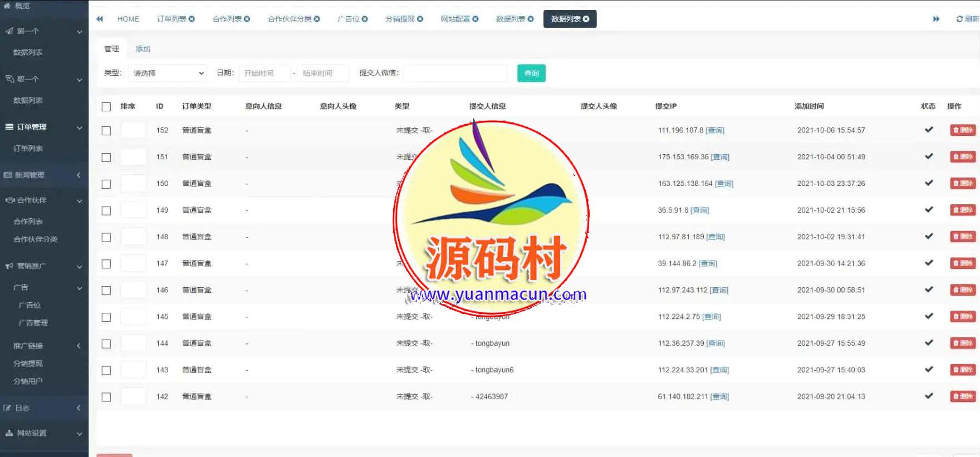Expand the 新闻管理 sidebar menu
980x457 pixels.
click(43, 175)
